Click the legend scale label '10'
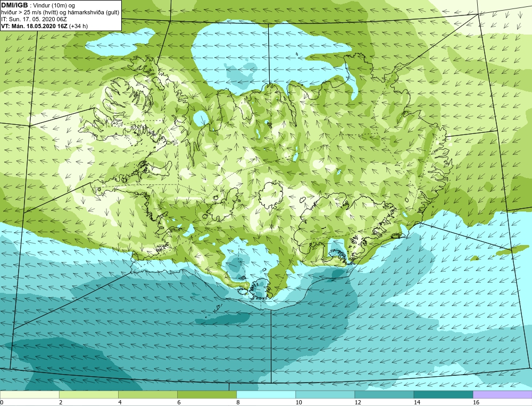Viewport: 532px width, 406px height. (x=298, y=402)
